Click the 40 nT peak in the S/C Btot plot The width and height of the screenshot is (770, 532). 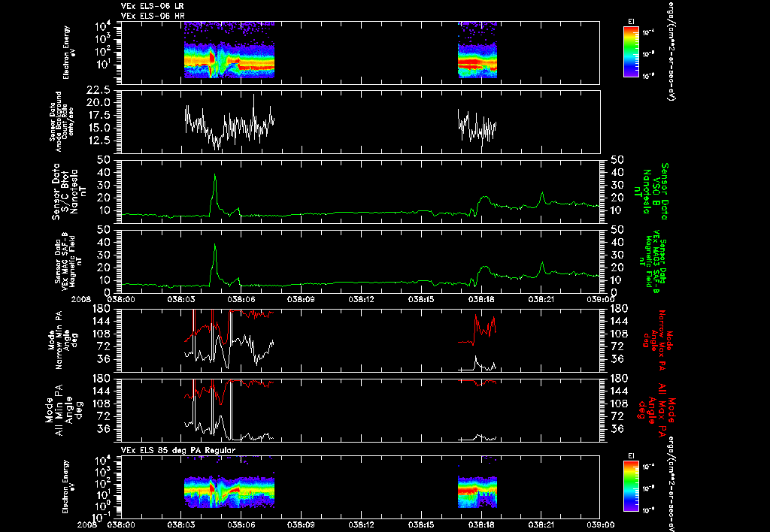(x=214, y=175)
